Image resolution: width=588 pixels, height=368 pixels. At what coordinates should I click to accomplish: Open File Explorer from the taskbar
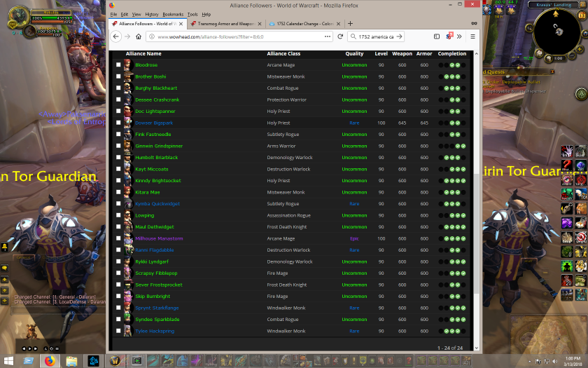(x=71, y=361)
